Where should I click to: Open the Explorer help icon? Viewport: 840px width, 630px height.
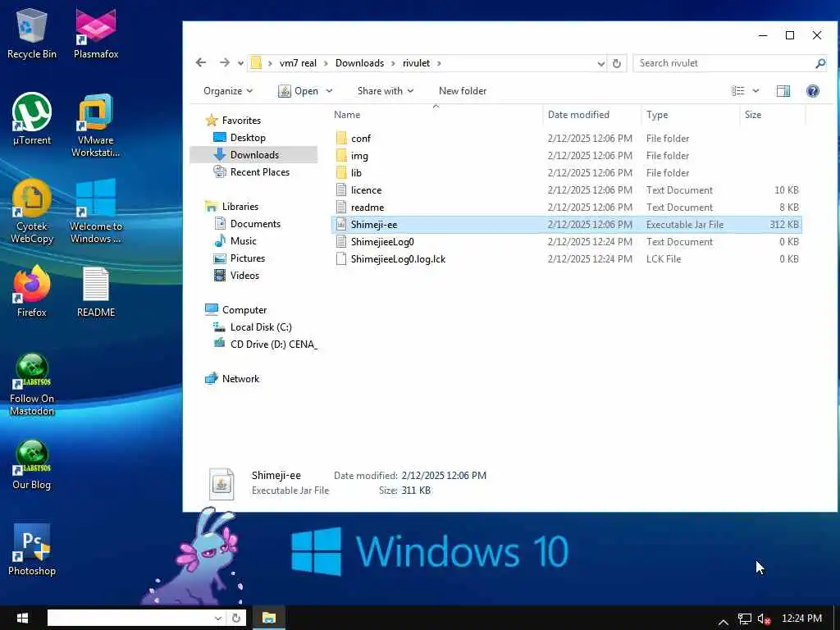[x=813, y=91]
